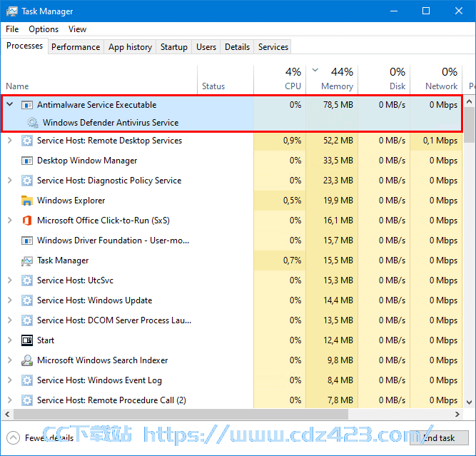Sort processes by Memory column
476x456 pixels.
point(332,79)
